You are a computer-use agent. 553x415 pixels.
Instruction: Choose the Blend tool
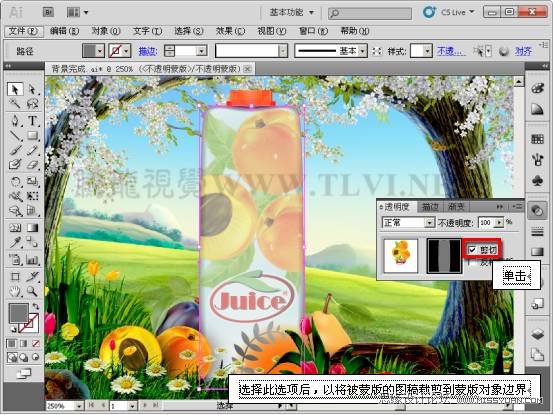32,243
